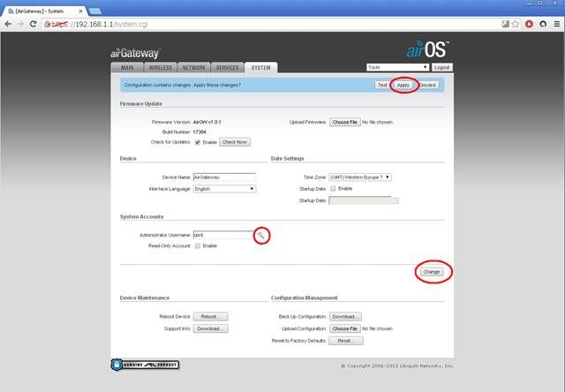This screenshot has width=565, height=392.
Task: Open the Time Zone dropdown
Action: (x=360, y=177)
